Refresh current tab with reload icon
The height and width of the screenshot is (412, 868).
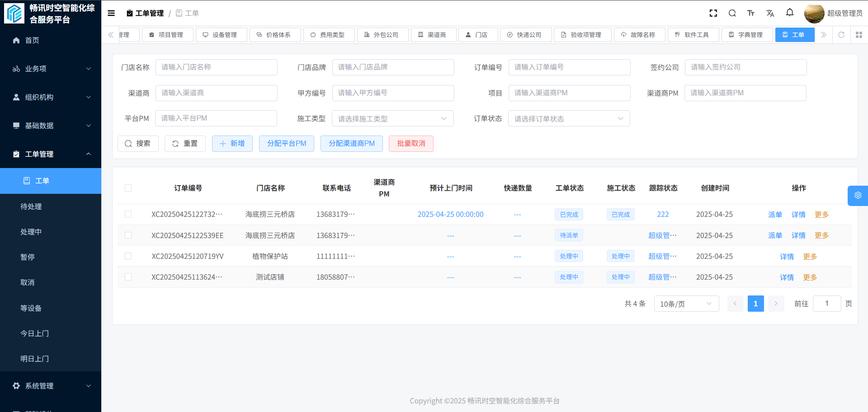841,35
